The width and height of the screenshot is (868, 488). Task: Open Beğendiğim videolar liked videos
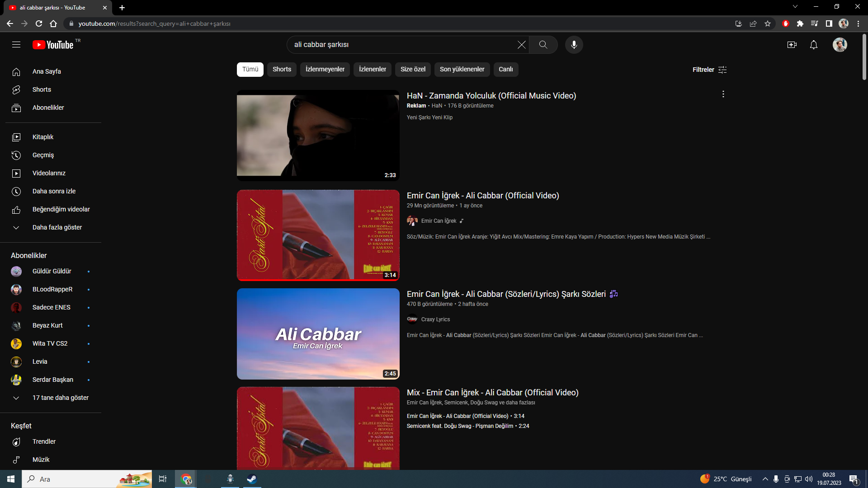(61, 209)
